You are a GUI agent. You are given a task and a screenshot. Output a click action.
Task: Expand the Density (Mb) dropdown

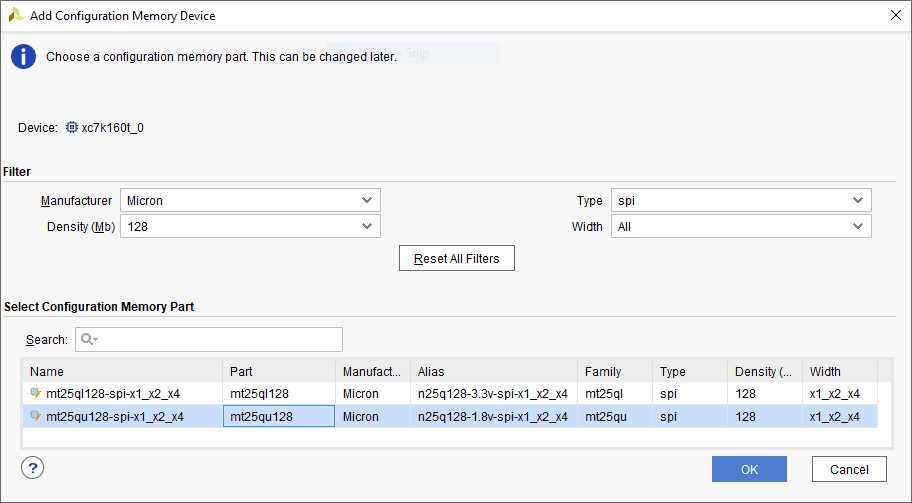click(x=250, y=227)
